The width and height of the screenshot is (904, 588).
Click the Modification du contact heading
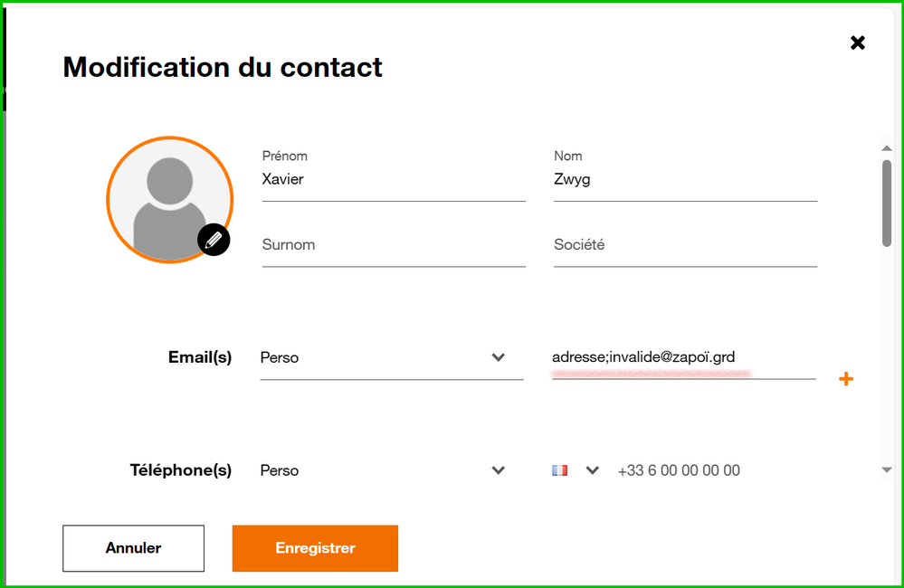pos(223,67)
